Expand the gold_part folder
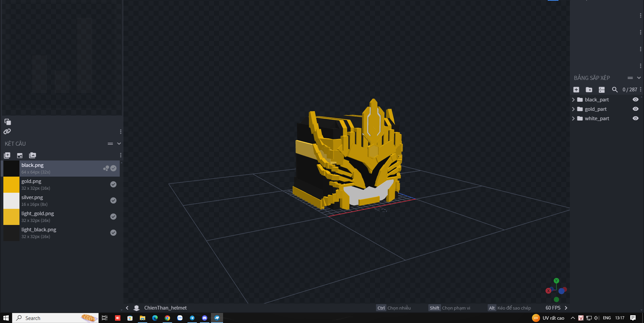644x323 pixels. click(573, 109)
